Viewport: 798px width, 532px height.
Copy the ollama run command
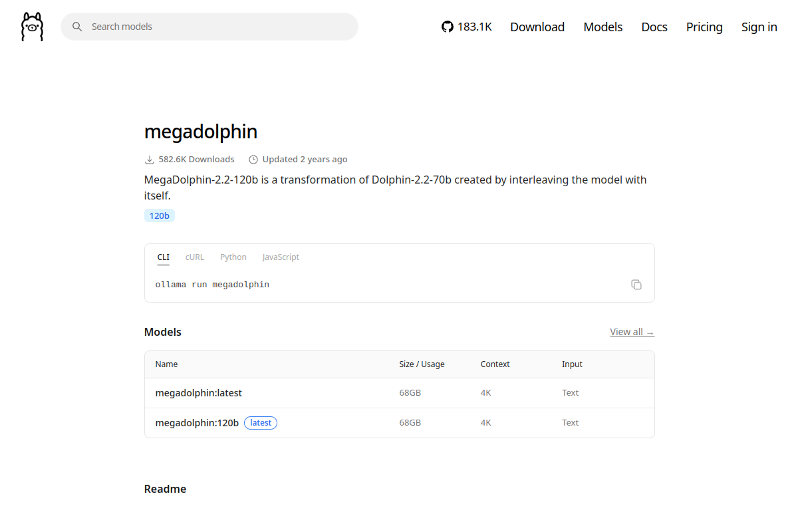[x=636, y=285]
